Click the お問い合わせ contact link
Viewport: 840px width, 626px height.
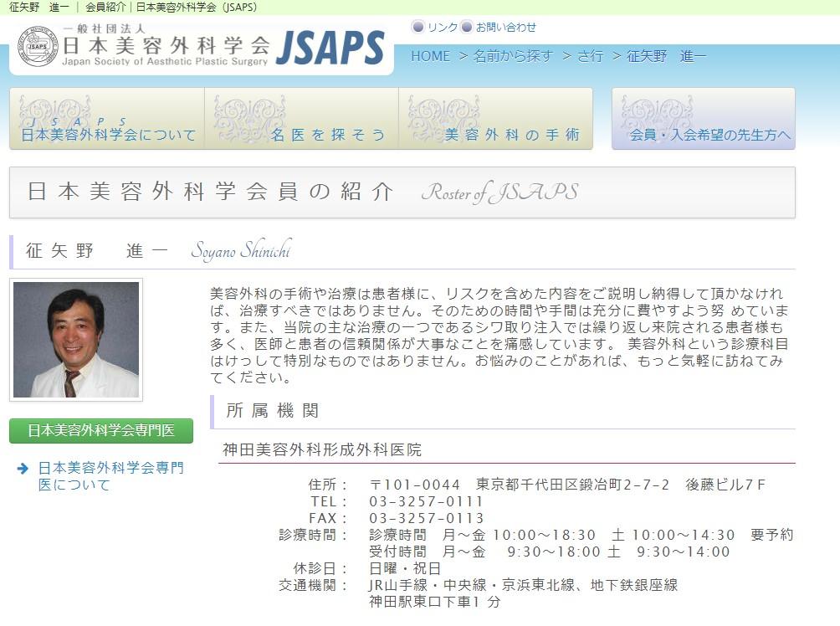(x=506, y=26)
